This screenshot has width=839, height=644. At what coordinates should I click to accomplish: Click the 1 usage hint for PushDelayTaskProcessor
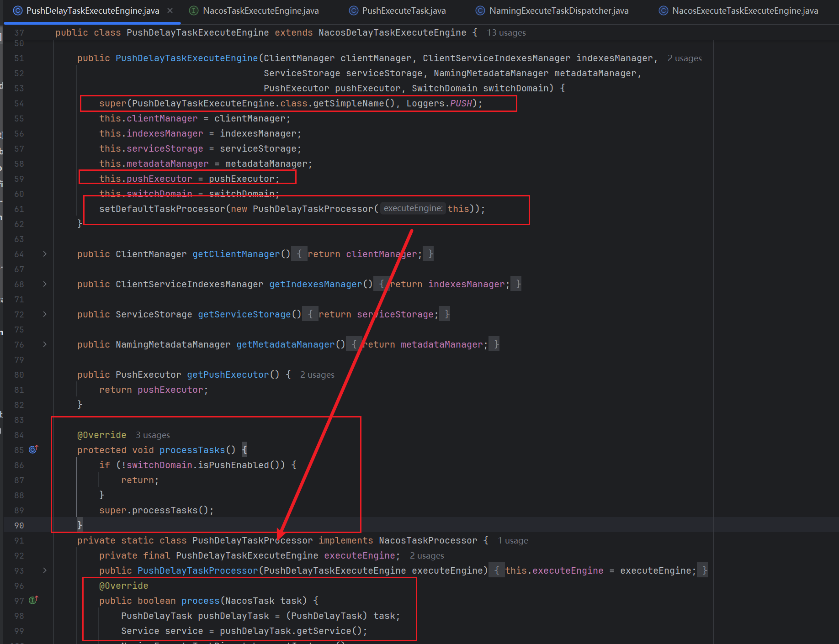(513, 541)
